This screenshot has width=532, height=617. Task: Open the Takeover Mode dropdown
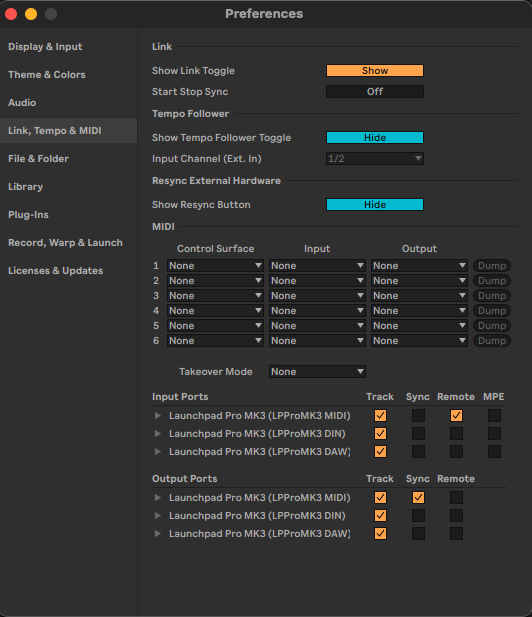(317, 371)
